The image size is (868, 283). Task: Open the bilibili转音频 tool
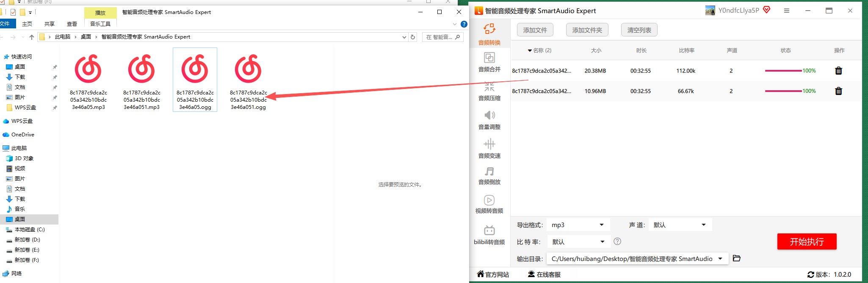[x=489, y=235]
